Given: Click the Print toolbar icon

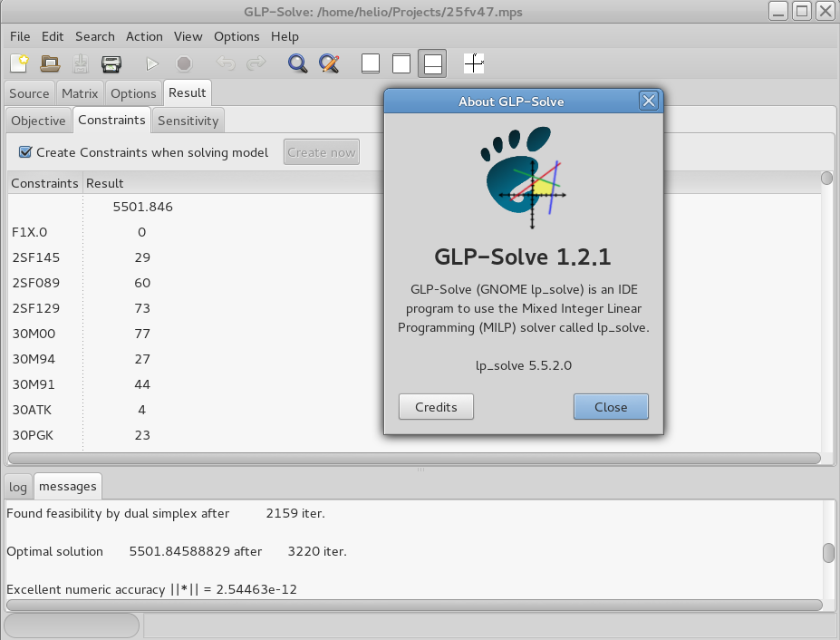Looking at the screenshot, I should [111, 63].
